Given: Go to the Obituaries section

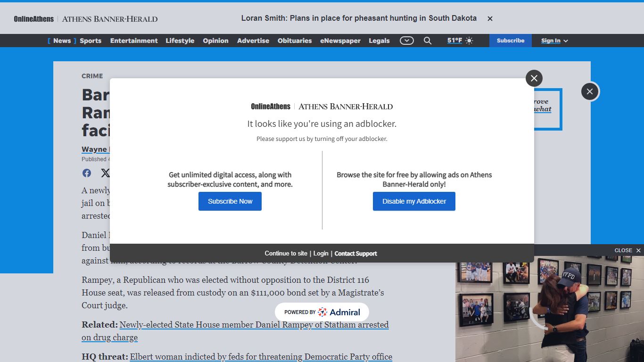Looking at the screenshot, I should (x=295, y=41).
